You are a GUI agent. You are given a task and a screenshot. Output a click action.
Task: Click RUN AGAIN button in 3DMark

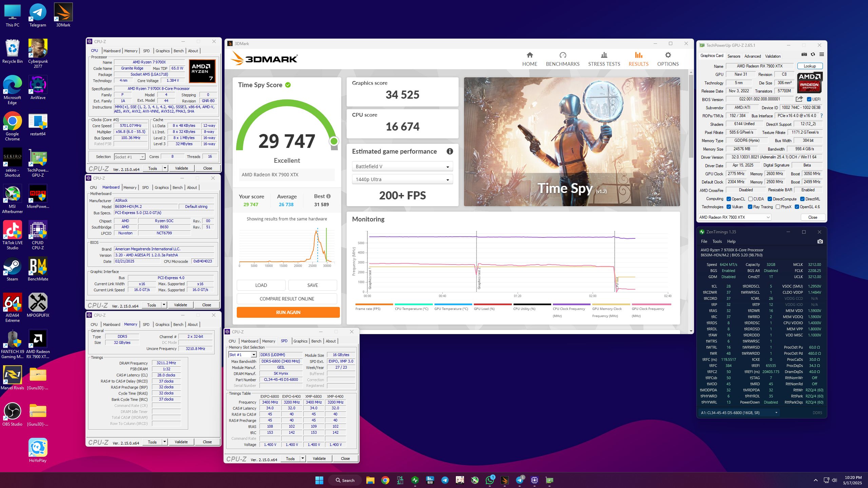(x=288, y=312)
